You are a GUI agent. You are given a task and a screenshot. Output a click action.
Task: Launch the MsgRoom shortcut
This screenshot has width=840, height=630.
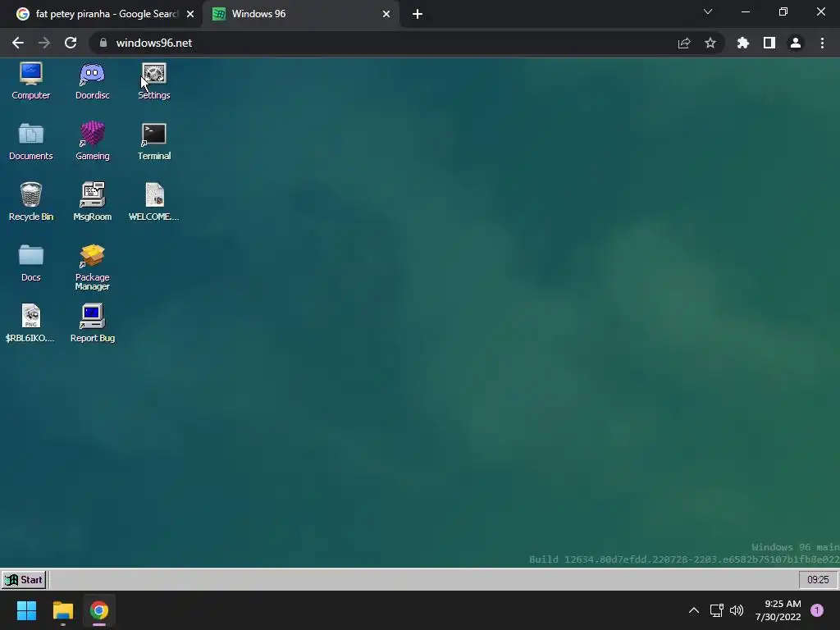point(92,202)
